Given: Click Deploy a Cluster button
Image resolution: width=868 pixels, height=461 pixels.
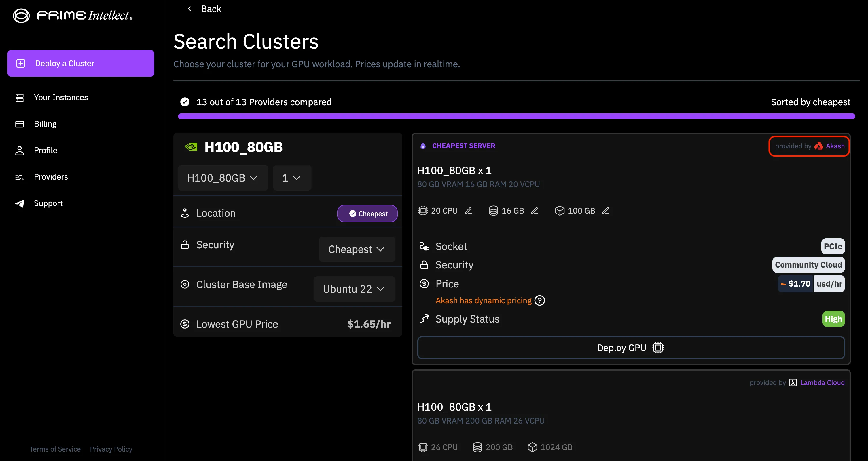Looking at the screenshot, I should point(81,63).
